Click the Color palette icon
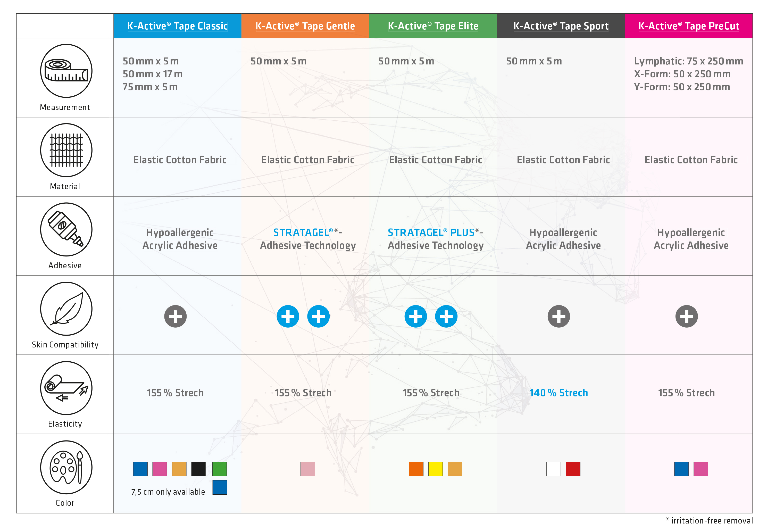 coord(66,467)
